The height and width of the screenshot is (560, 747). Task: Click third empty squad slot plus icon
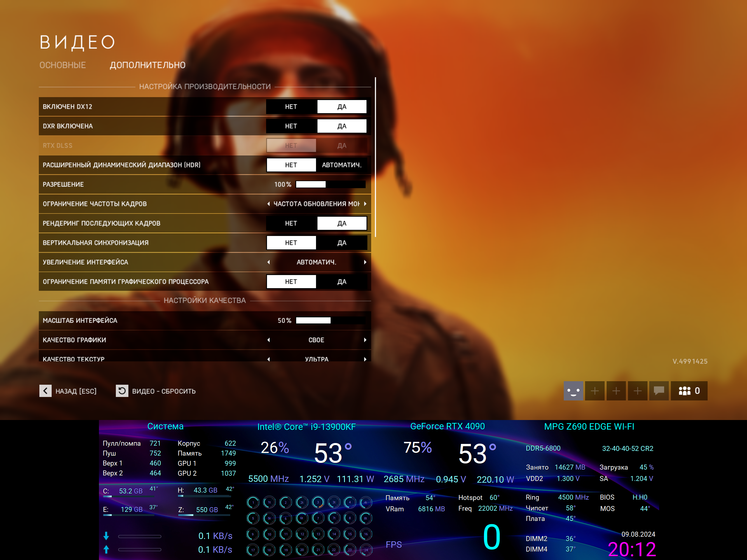(637, 391)
